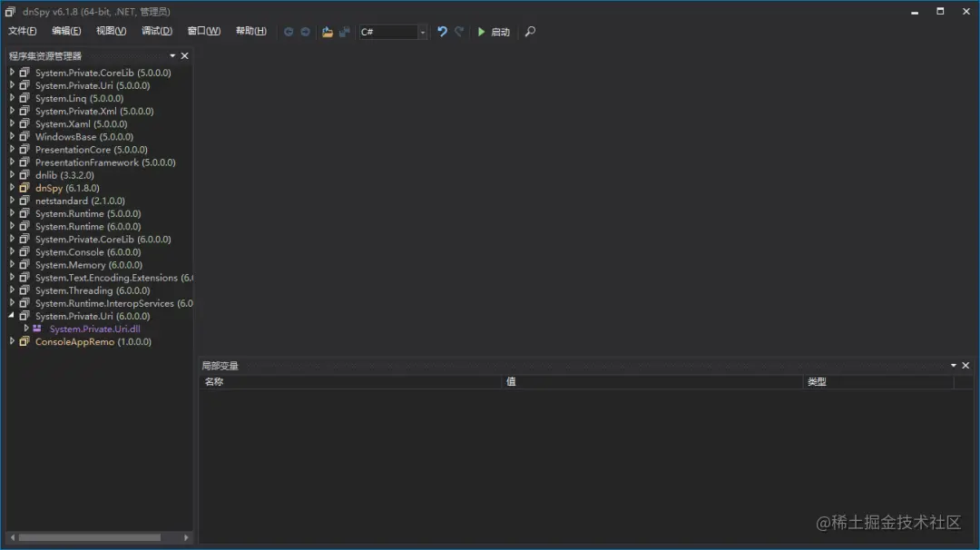Expand the System.Private.CoreLib (5.0.0.0) node
The image size is (980, 550).
tap(12, 73)
